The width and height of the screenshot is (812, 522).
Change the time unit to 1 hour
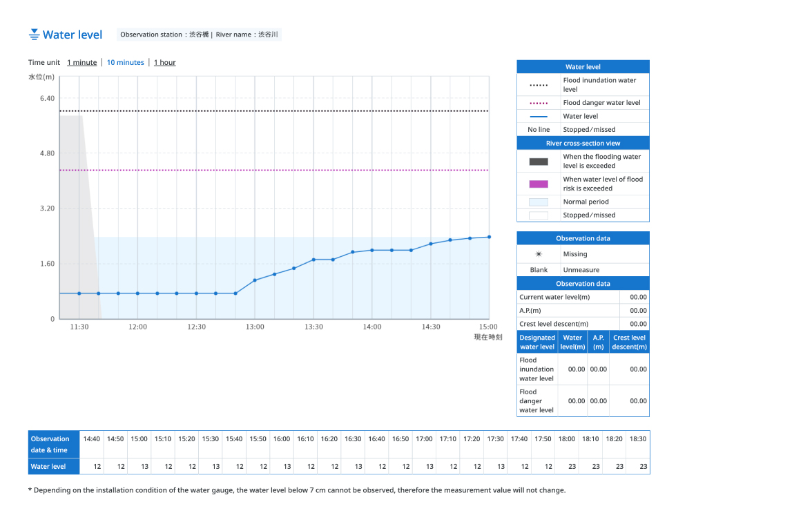164,63
